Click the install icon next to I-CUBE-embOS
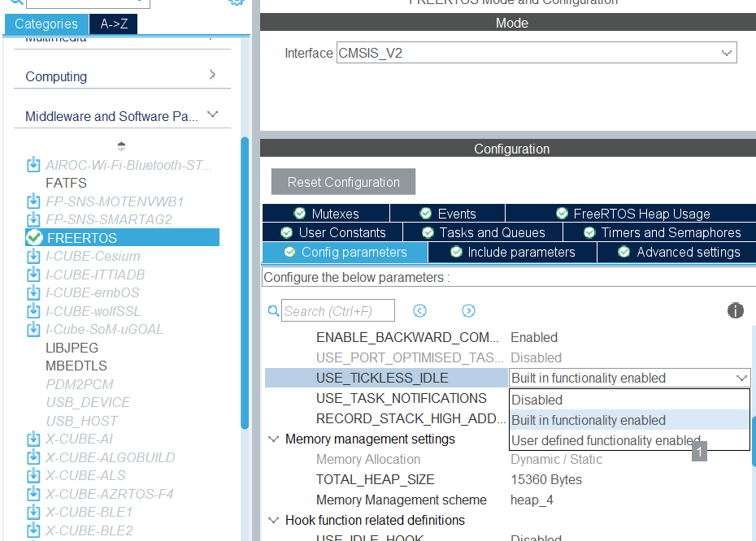 (x=33, y=292)
